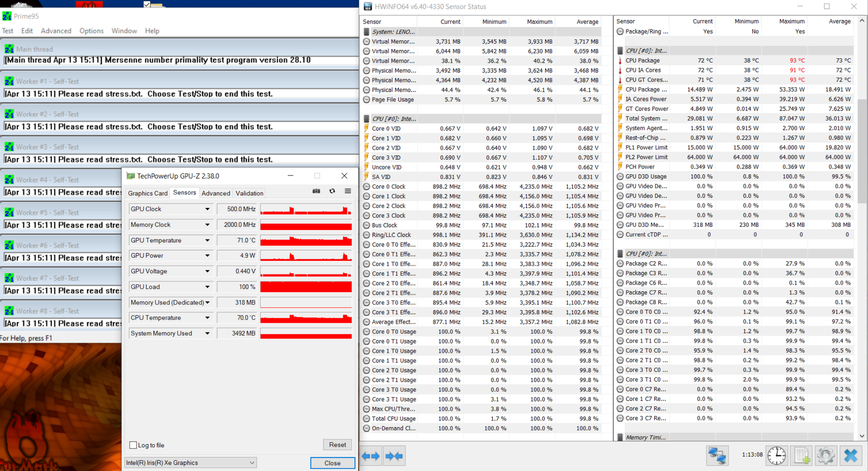
Task: Collapse HWiNFO sensor columns with the inward arrows
Action: click(394, 456)
